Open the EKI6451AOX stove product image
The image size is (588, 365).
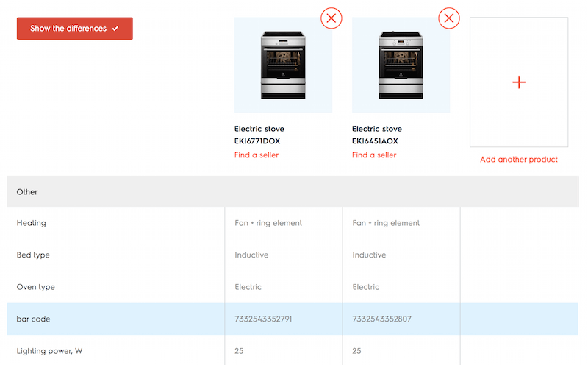point(401,65)
